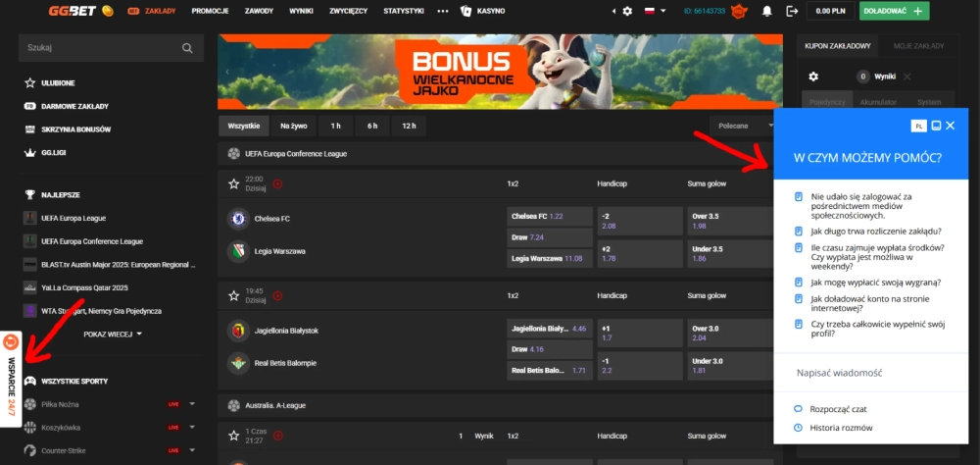Switch to Kupon Zakładowy tab
The width and height of the screenshot is (980, 465).
pyautogui.click(x=838, y=46)
